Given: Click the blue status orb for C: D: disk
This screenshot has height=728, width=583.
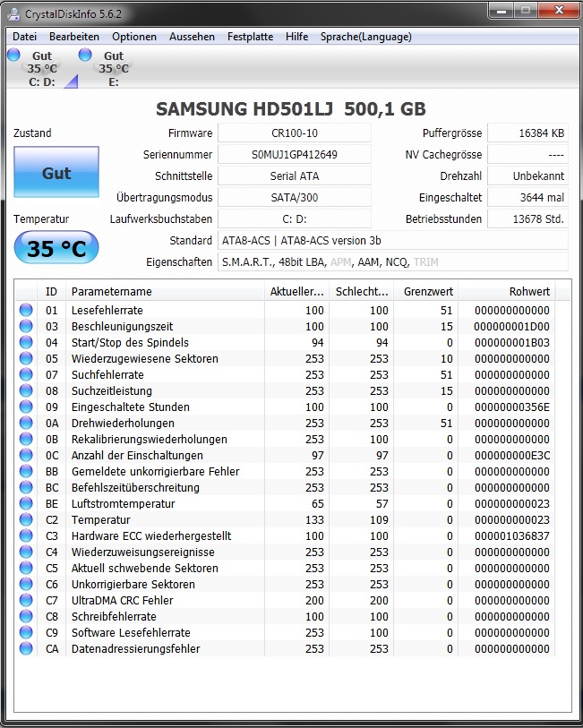Looking at the screenshot, I should pos(14,55).
